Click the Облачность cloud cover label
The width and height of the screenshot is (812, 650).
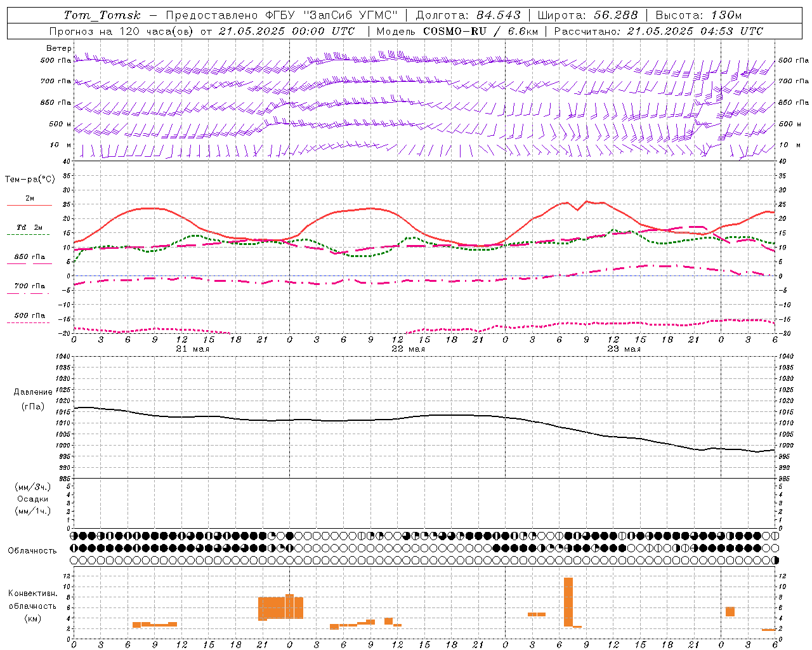(x=32, y=551)
